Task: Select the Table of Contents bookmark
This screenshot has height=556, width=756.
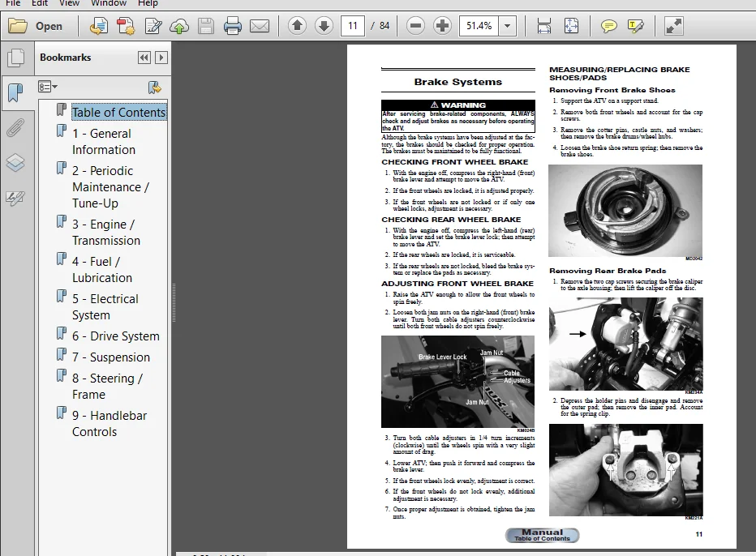Action: coord(118,113)
